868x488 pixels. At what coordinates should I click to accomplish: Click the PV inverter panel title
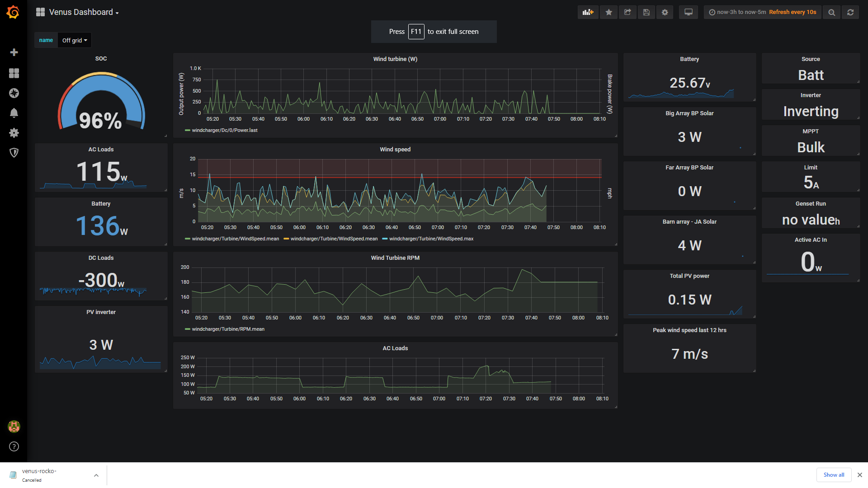[101, 312]
